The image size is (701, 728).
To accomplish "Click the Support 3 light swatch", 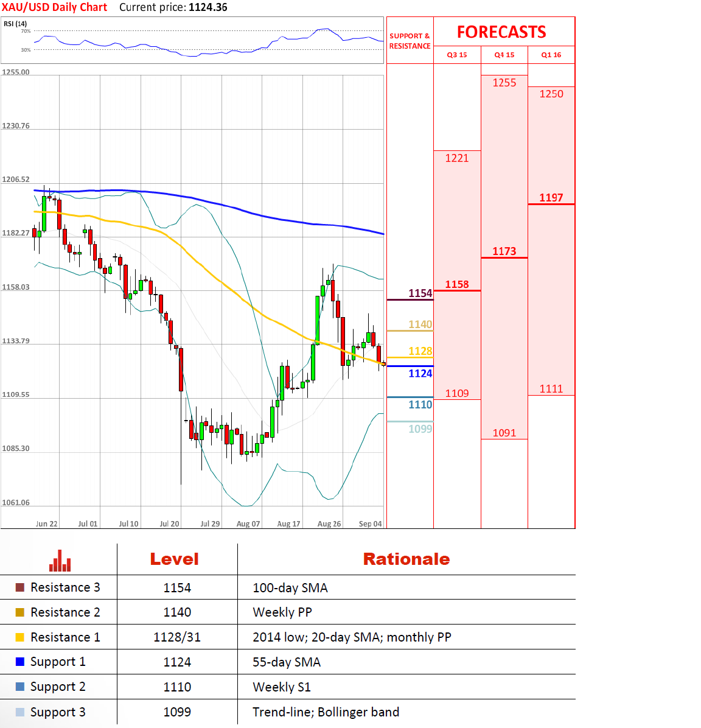I will pos(20,712).
